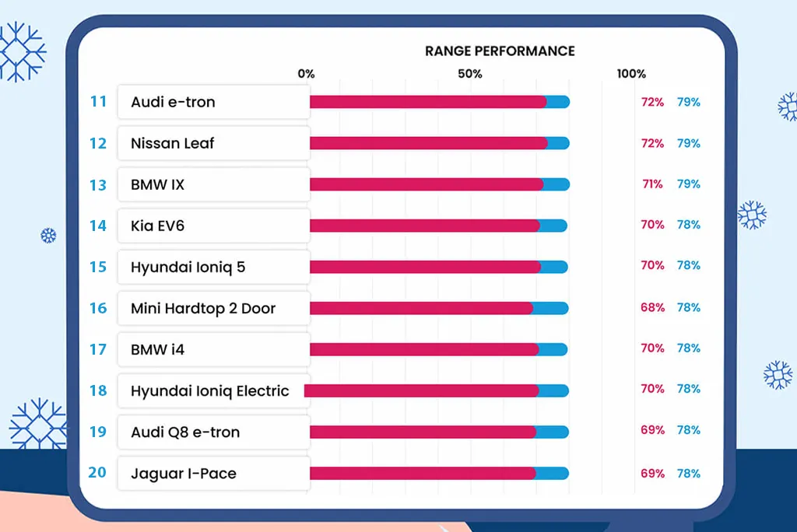The image size is (797, 532).
Task: Click the RANGE PERFORMANCE chart title
Action: pyautogui.click(x=500, y=51)
